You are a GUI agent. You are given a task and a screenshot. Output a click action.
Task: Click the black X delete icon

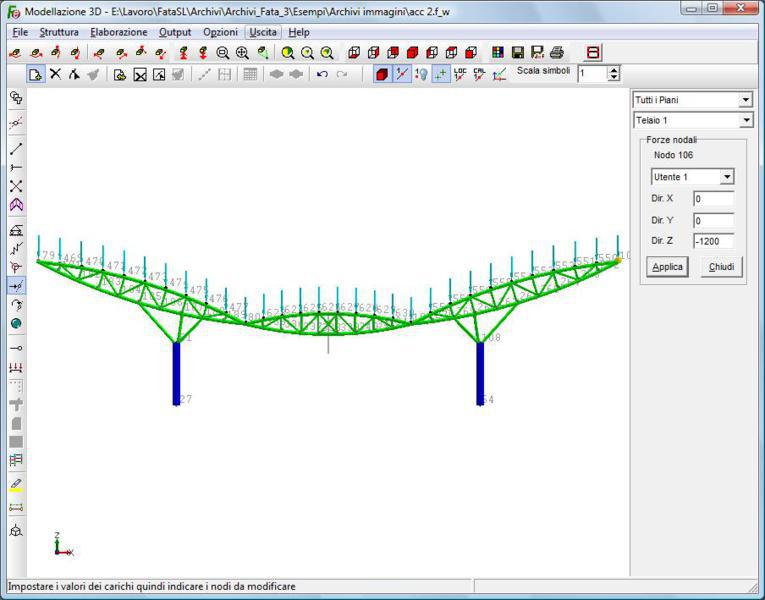[x=56, y=74]
